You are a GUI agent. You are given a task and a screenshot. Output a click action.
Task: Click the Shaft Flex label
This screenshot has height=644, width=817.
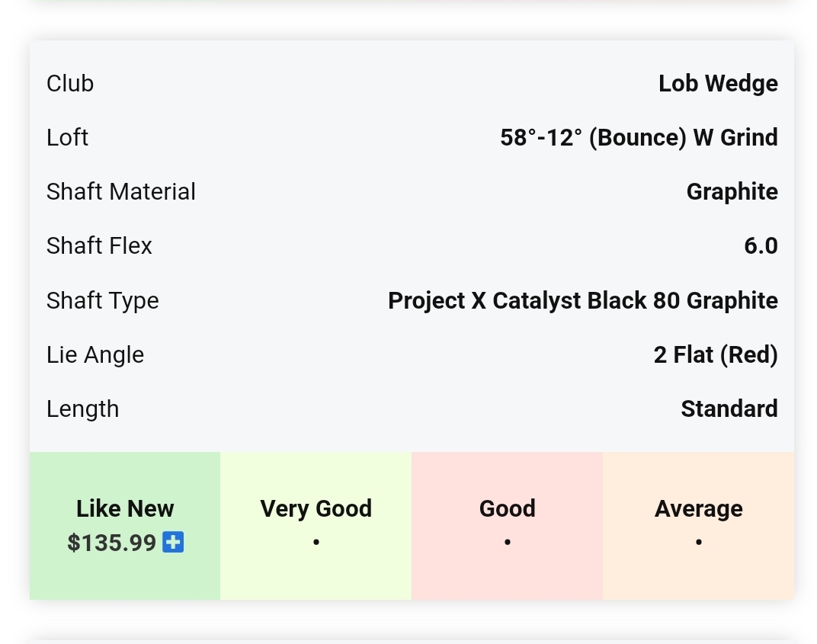[x=99, y=245]
